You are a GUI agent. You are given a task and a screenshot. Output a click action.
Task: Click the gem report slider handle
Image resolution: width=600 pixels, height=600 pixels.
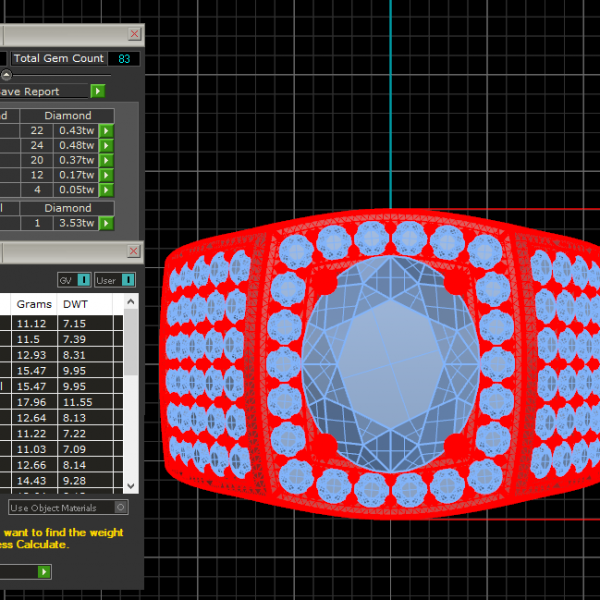click(x=7, y=75)
